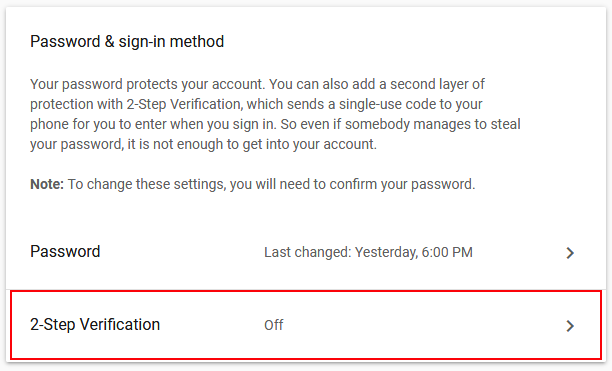The image size is (612, 371).
Task: Click the bold 'Note:' label
Action: point(47,184)
